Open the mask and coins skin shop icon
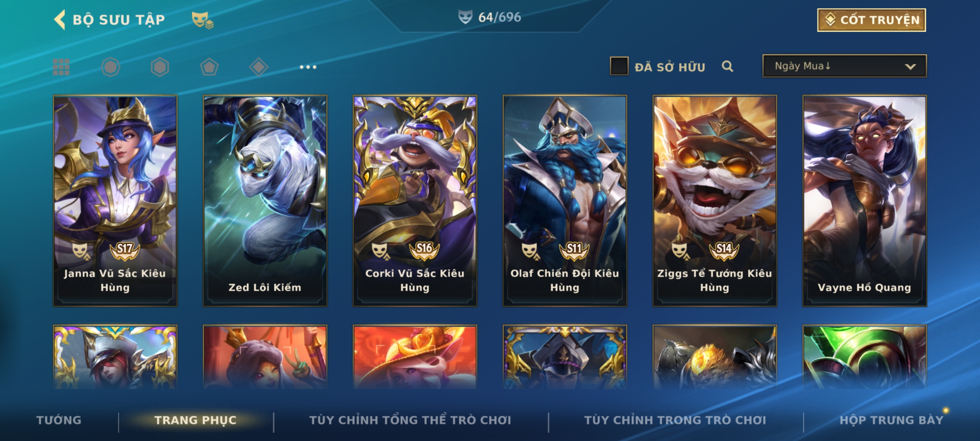980x441 pixels. pos(203,20)
